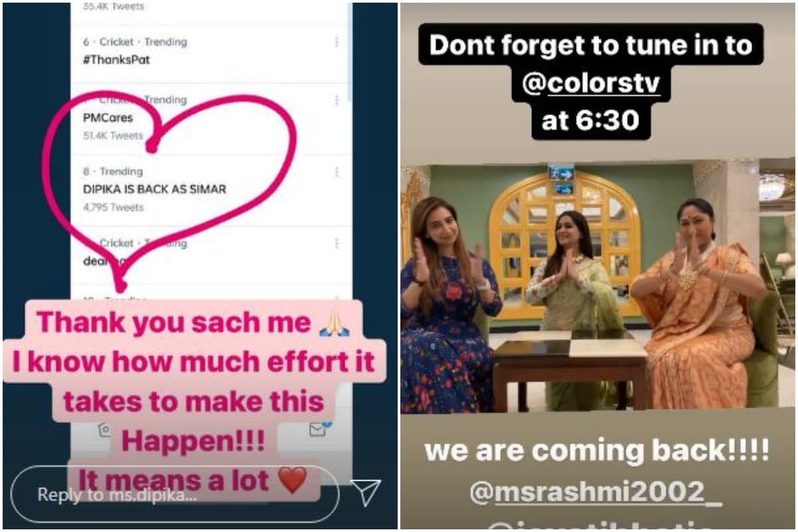
Task: Tap the folded hands emoji
Action: coord(334,323)
